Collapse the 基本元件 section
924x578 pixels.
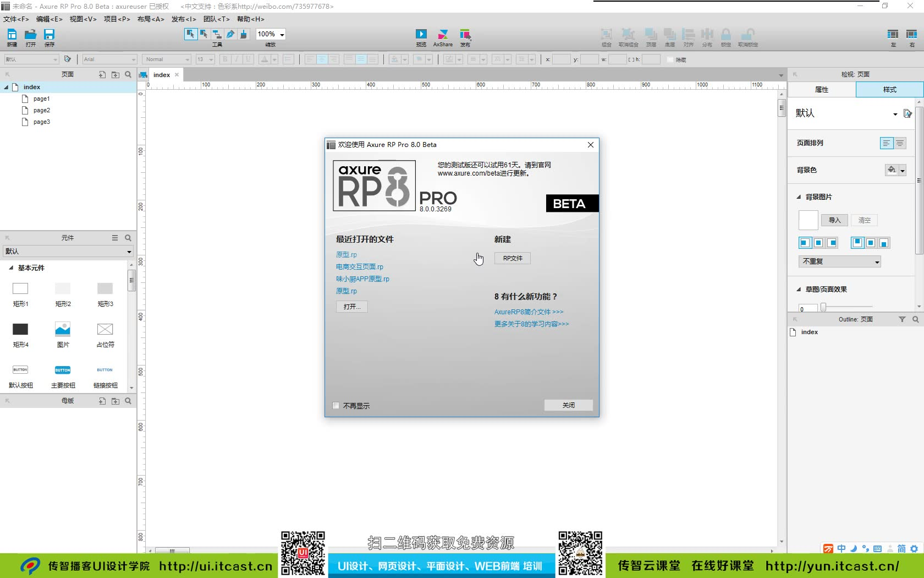tap(11, 268)
